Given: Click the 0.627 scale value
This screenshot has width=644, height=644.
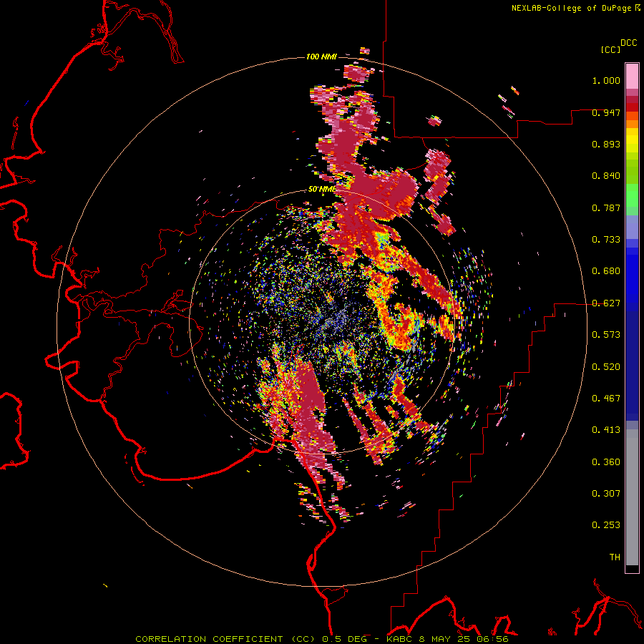Looking at the screenshot, I should [606, 303].
